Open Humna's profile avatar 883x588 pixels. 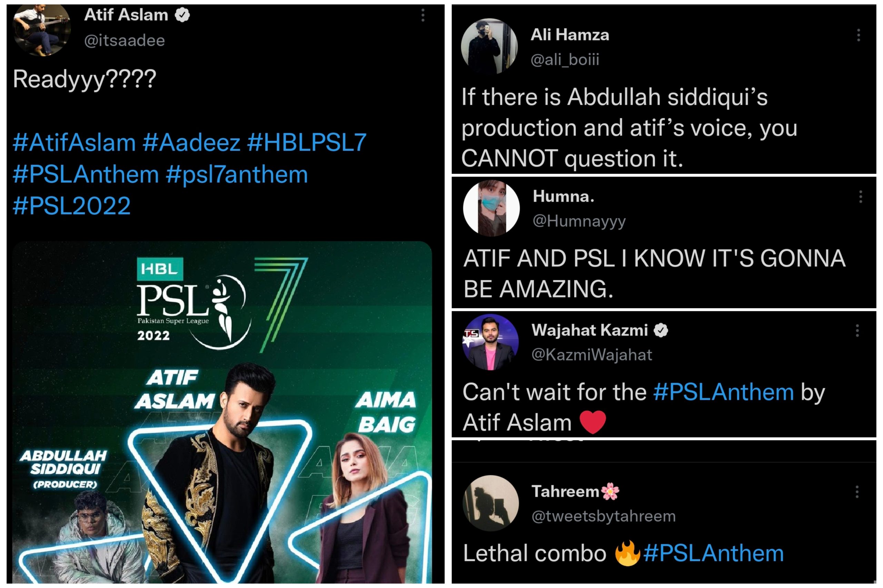pos(491,208)
